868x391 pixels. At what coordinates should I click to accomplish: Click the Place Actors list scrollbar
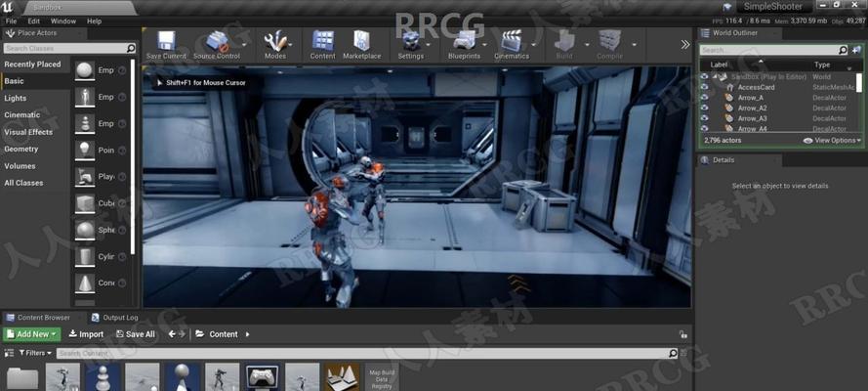click(133, 156)
